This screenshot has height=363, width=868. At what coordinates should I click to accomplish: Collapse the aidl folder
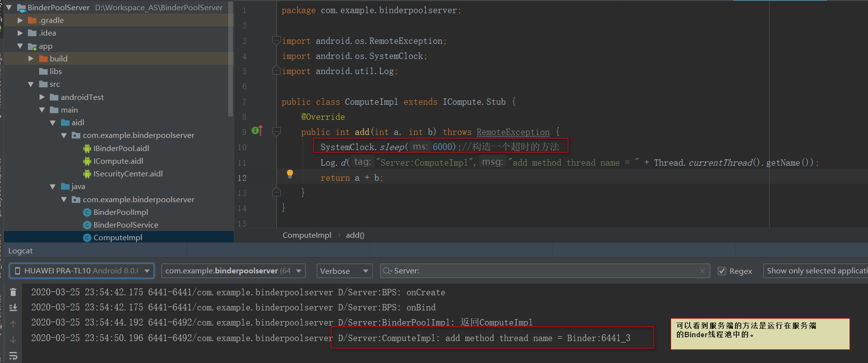[x=53, y=122]
